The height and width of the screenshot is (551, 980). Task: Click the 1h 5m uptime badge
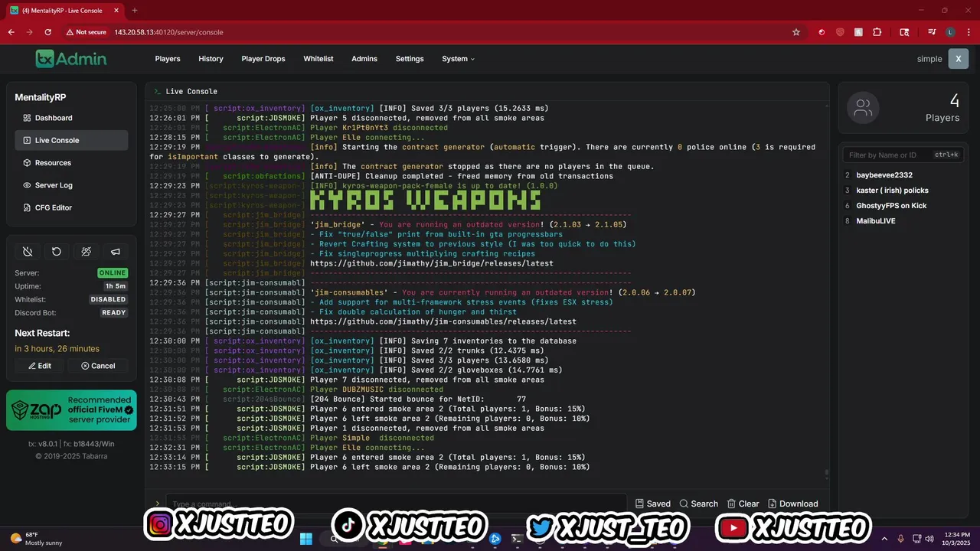point(117,286)
